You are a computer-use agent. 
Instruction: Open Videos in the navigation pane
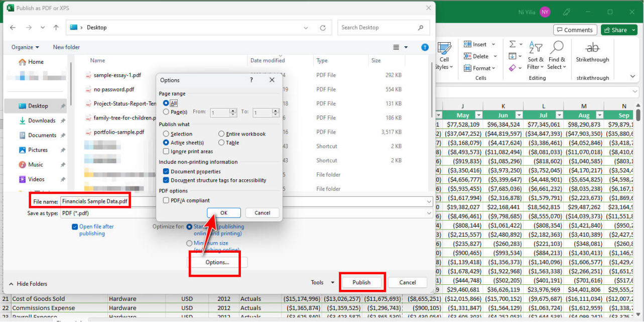point(32,179)
